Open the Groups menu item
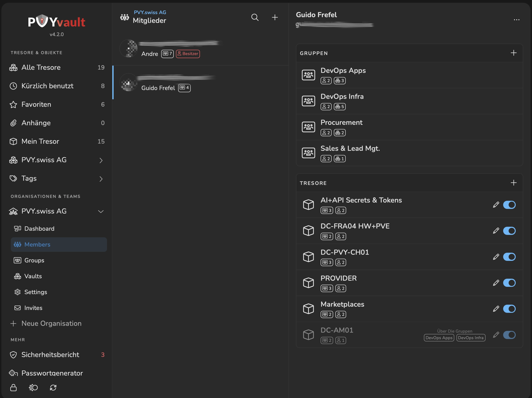This screenshot has width=532, height=398. (34, 260)
